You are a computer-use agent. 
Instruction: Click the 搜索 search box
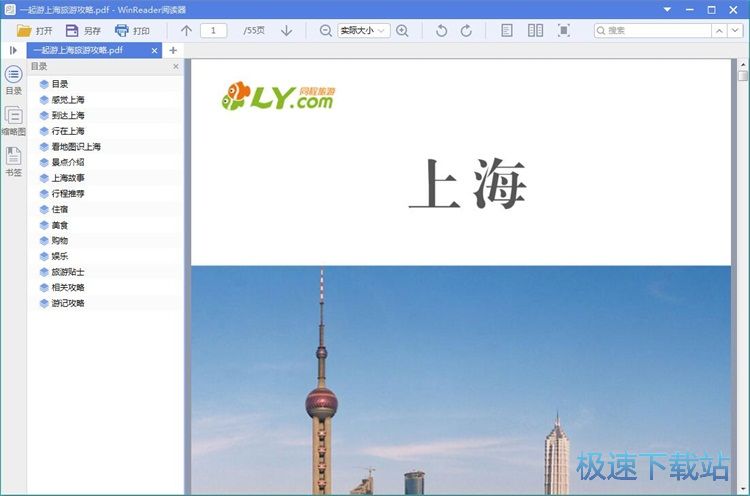pyautogui.click(x=652, y=31)
